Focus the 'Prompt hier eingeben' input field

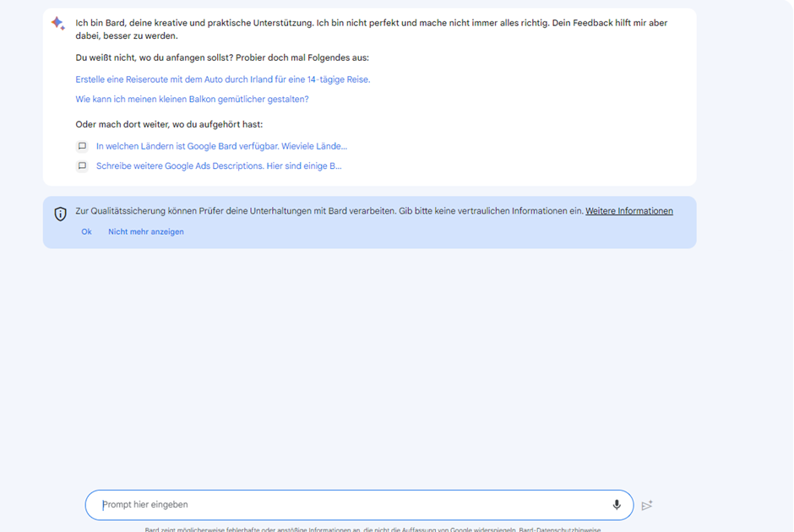pyautogui.click(x=359, y=505)
